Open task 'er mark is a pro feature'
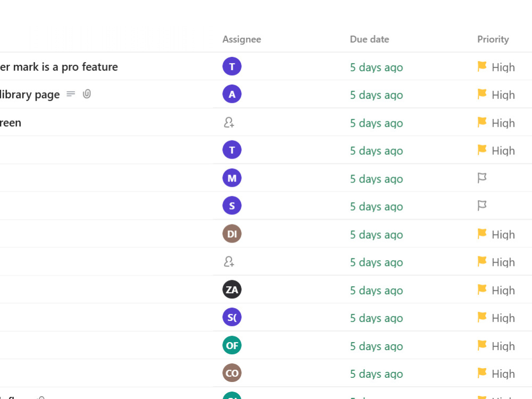 (59, 67)
